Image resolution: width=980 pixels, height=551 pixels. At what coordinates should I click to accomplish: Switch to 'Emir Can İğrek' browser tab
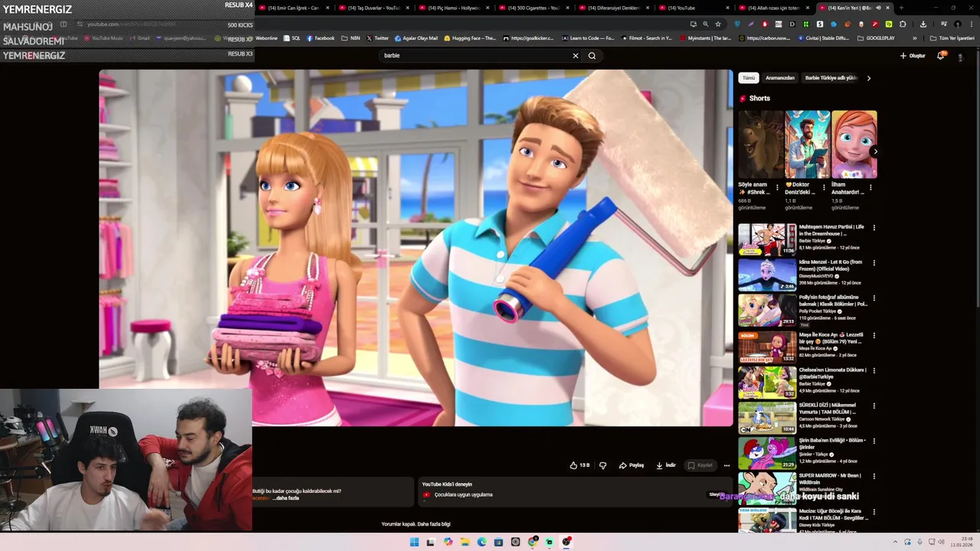pos(293,8)
